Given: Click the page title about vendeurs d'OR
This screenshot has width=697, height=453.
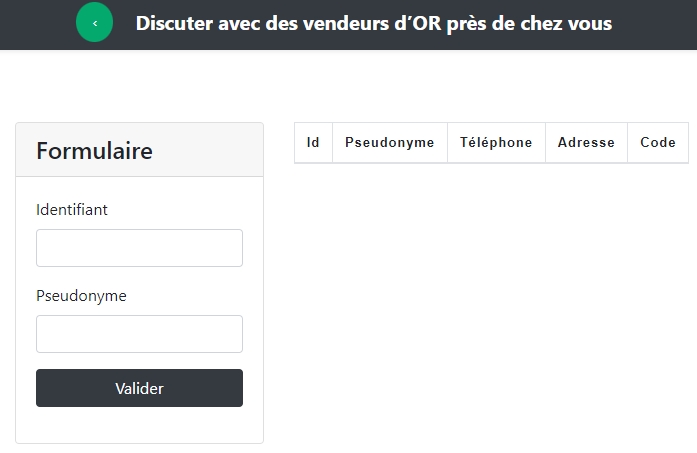Looking at the screenshot, I should [x=373, y=23].
